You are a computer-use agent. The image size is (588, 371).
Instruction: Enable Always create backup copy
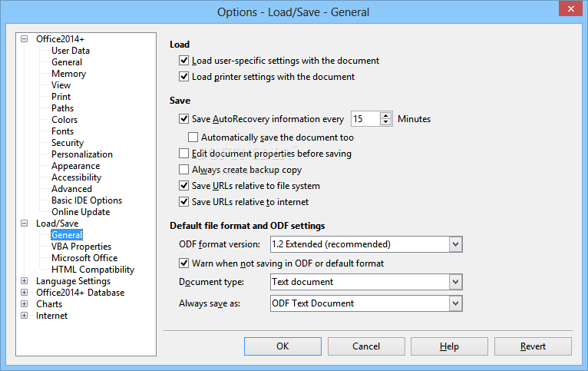tap(183, 170)
